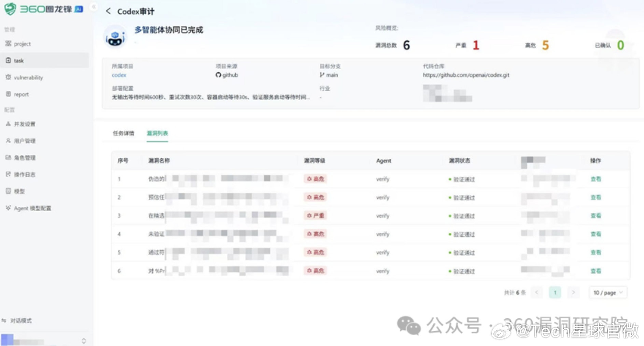Go back using the arrow beside Codex审计

point(108,11)
